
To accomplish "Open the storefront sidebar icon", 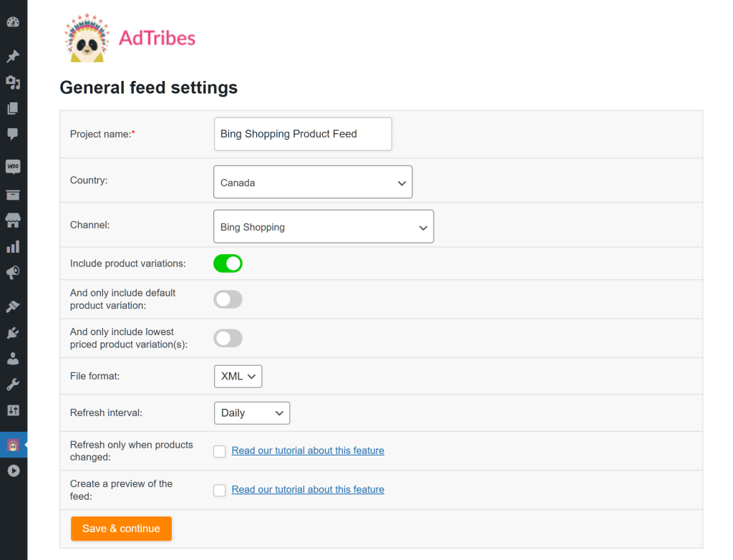I will 13,221.
